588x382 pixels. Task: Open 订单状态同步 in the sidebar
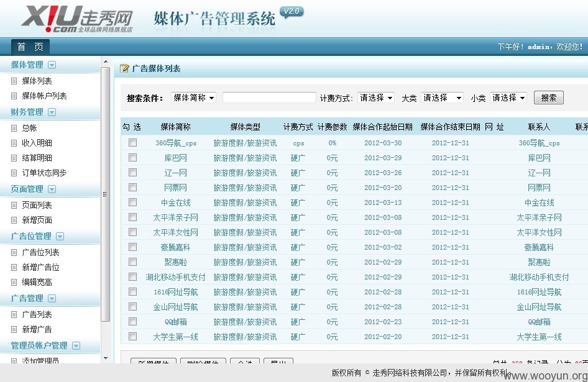[x=44, y=173]
